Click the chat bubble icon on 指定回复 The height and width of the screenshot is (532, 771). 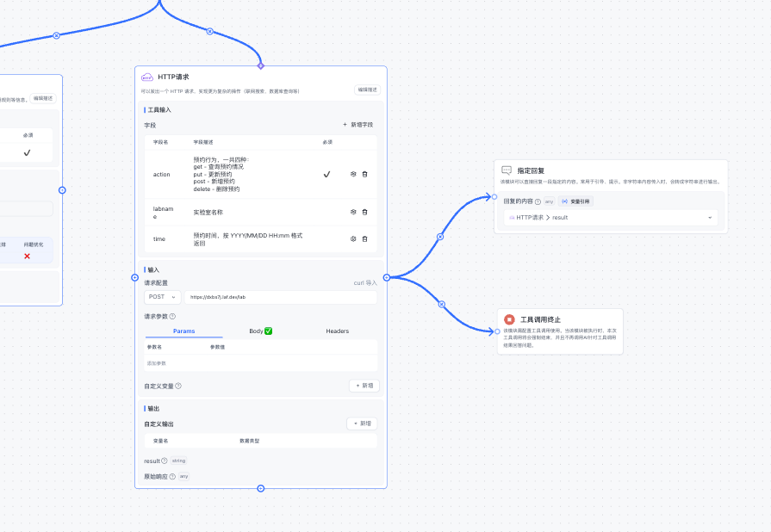(x=507, y=171)
